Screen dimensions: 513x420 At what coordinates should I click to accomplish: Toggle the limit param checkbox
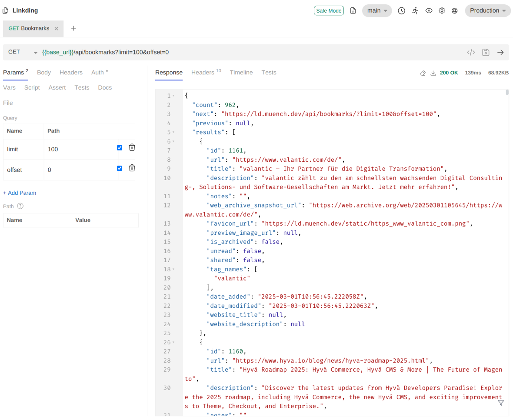[120, 148]
